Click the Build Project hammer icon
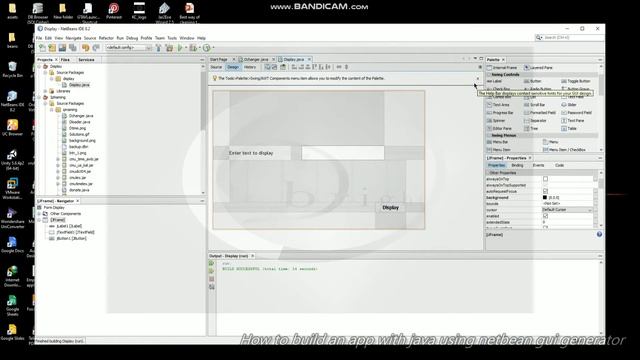 (159, 48)
